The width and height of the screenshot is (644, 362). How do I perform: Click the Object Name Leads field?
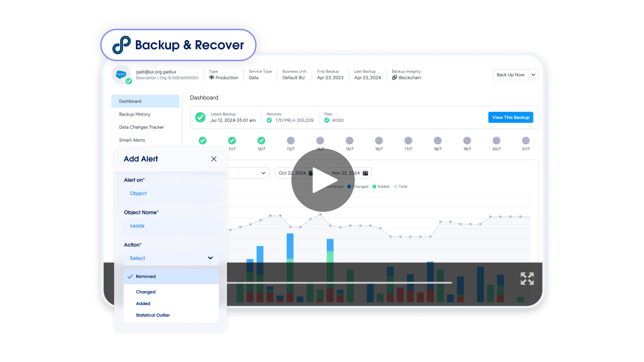(171, 226)
